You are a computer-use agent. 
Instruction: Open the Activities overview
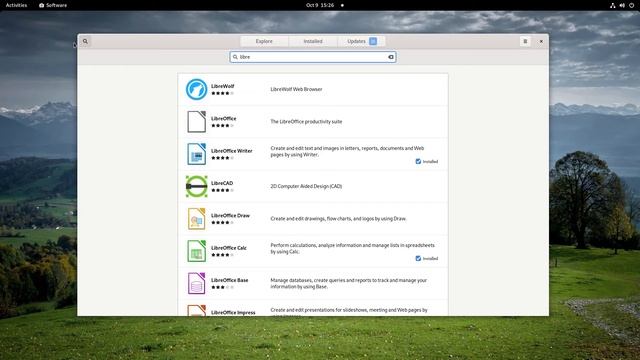pos(16,5)
